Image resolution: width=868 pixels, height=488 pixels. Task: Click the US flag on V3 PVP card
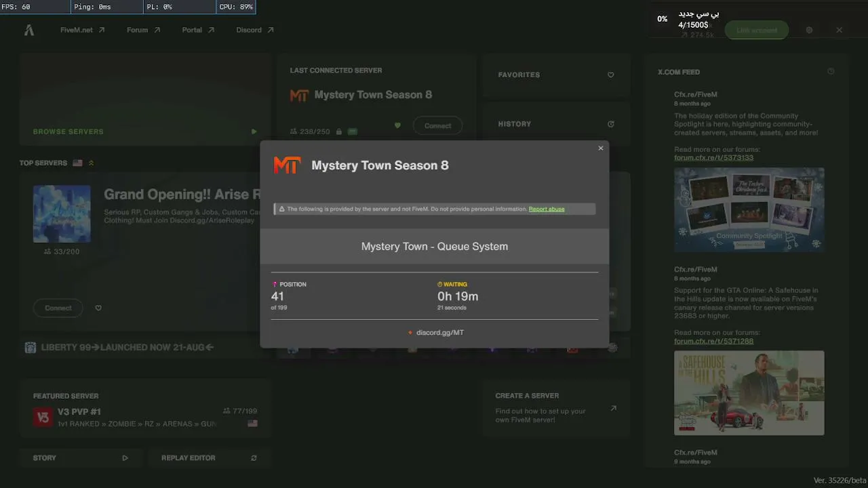point(252,424)
